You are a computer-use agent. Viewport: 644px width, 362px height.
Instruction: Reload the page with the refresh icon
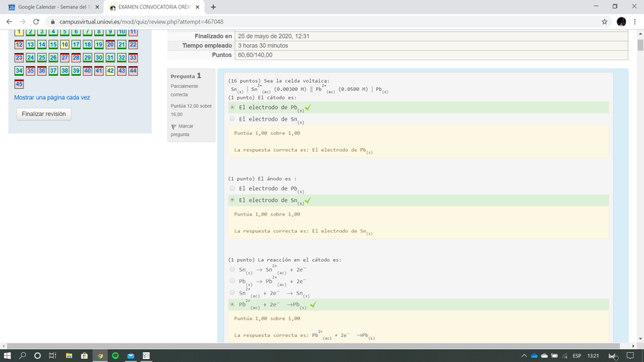(x=36, y=22)
